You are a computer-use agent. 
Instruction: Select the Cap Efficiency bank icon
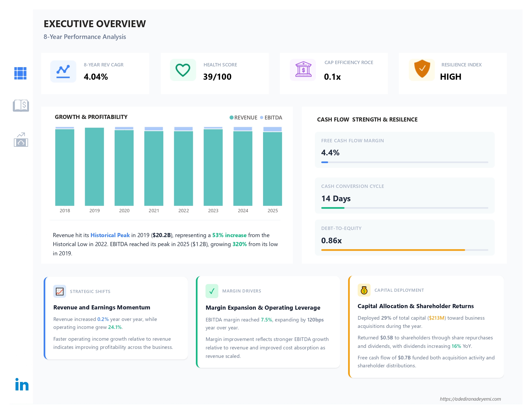tap(303, 69)
